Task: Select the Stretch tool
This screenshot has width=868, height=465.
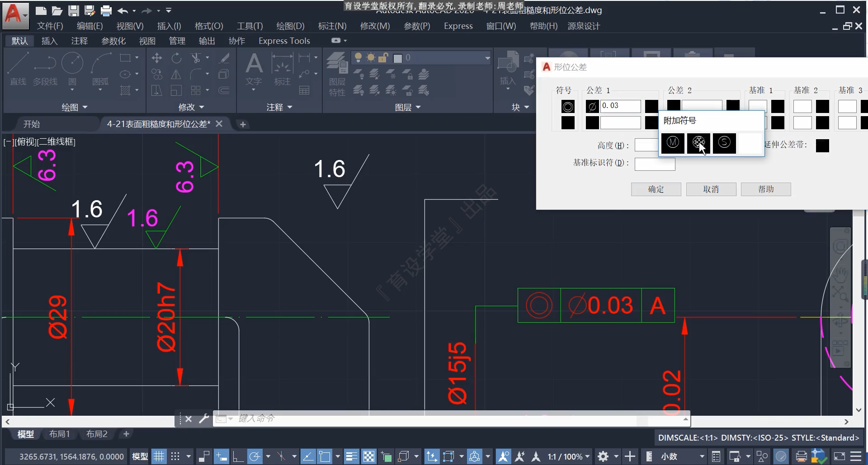Action: point(157,90)
